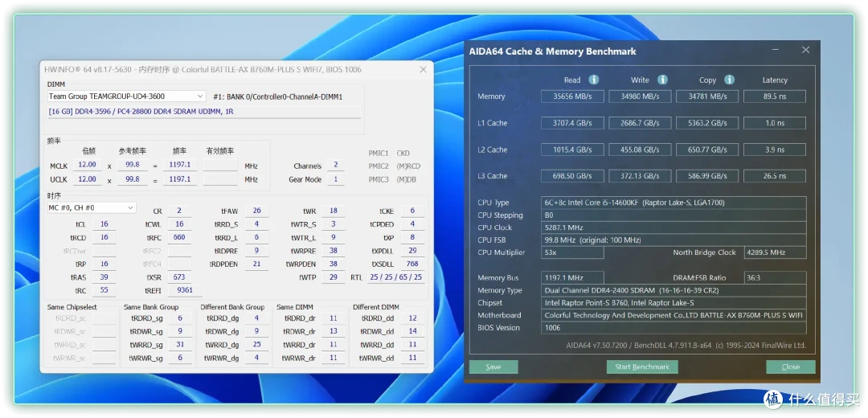Click the Memory Read value 35656 MB/s
The height and width of the screenshot is (418, 868).
click(572, 96)
